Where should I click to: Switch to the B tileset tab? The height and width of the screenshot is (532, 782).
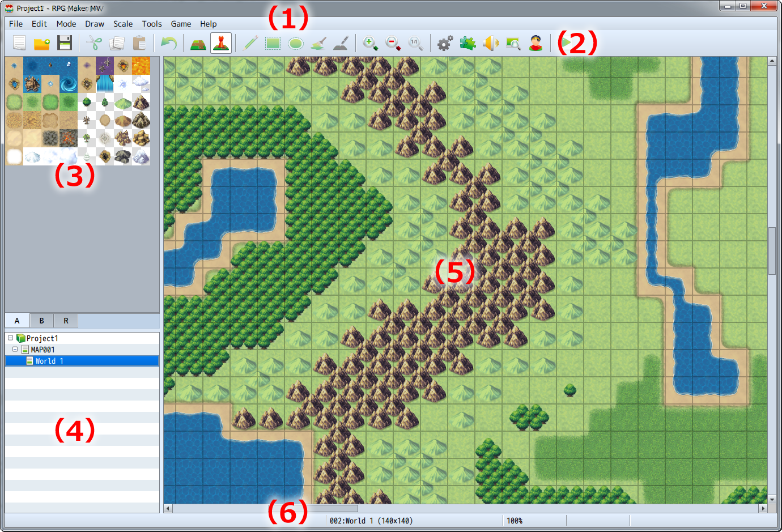pyautogui.click(x=41, y=320)
